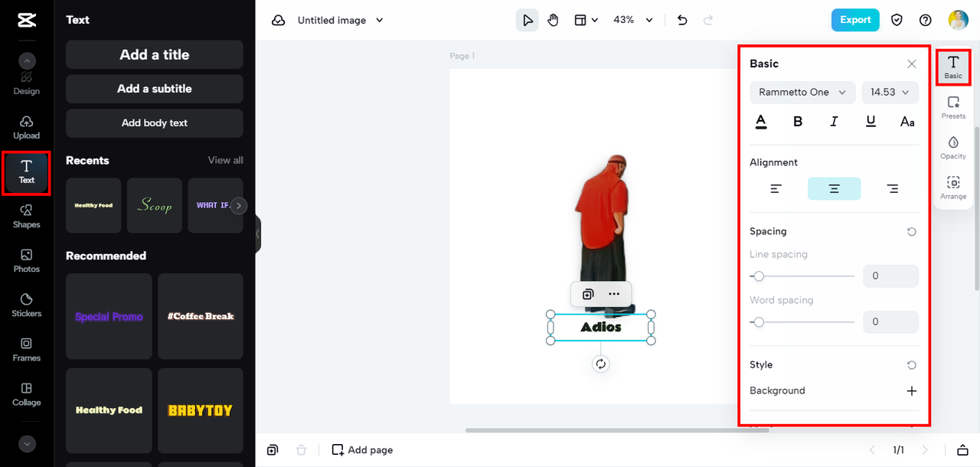
Task: Click the cloud save status icon
Action: tap(279, 21)
